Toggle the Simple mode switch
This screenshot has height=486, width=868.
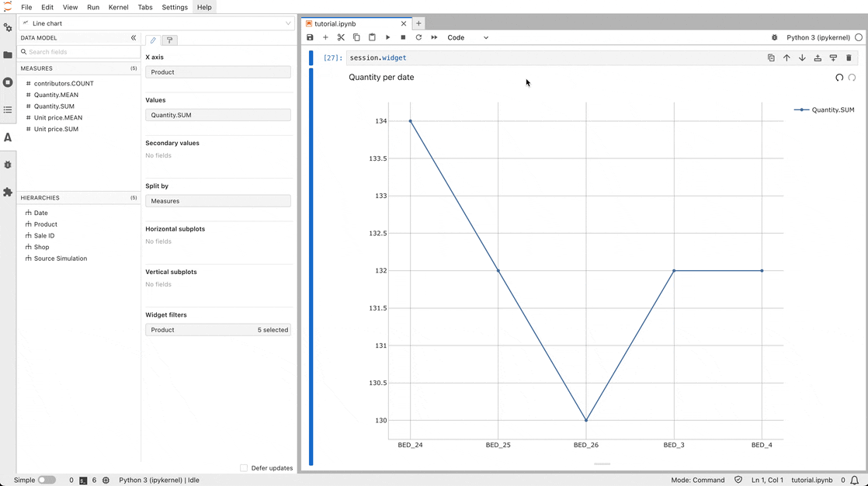point(47,480)
